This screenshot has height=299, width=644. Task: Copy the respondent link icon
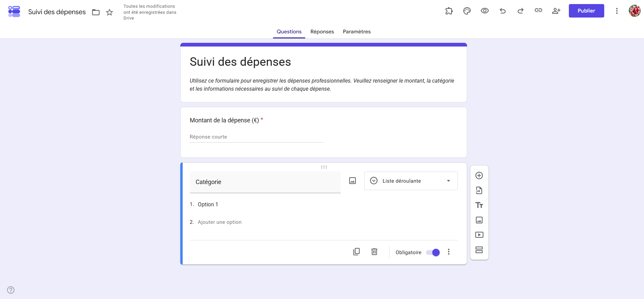(x=538, y=10)
